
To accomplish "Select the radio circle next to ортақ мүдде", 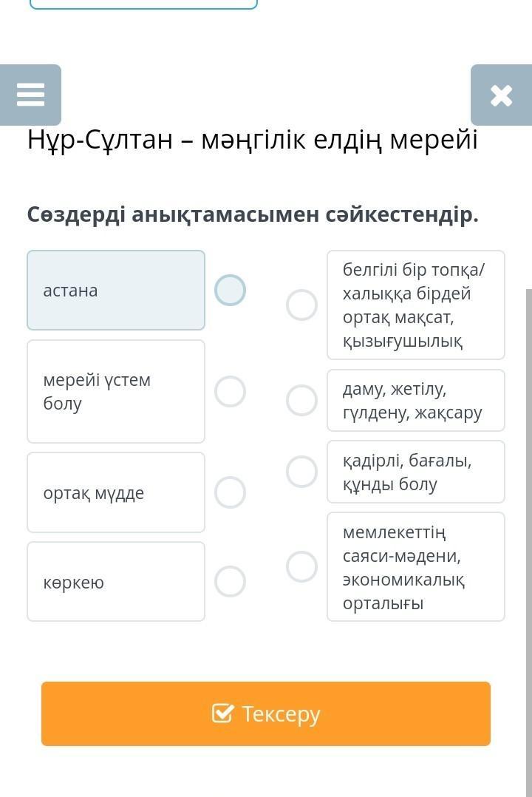I will pos(231,492).
